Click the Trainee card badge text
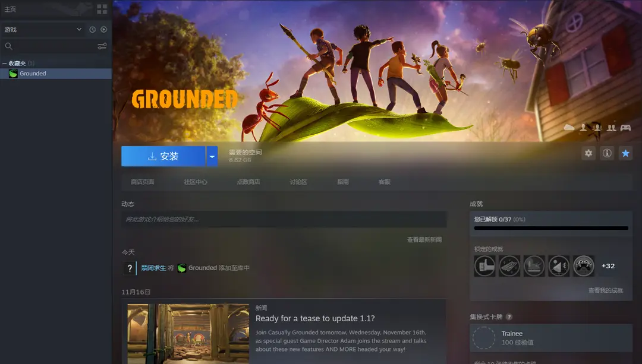The height and width of the screenshot is (364, 642). (512, 334)
